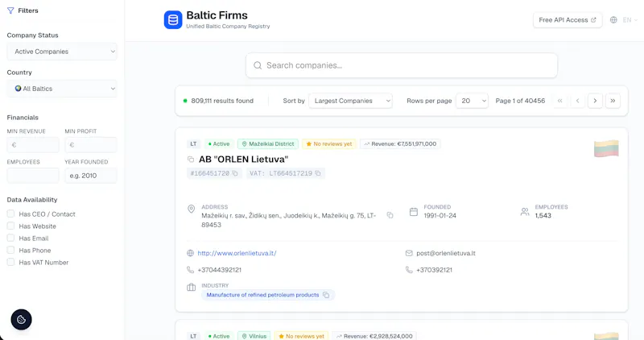
Task: Copy the industry Manufacture of refined petroleum
Action: tap(326, 295)
